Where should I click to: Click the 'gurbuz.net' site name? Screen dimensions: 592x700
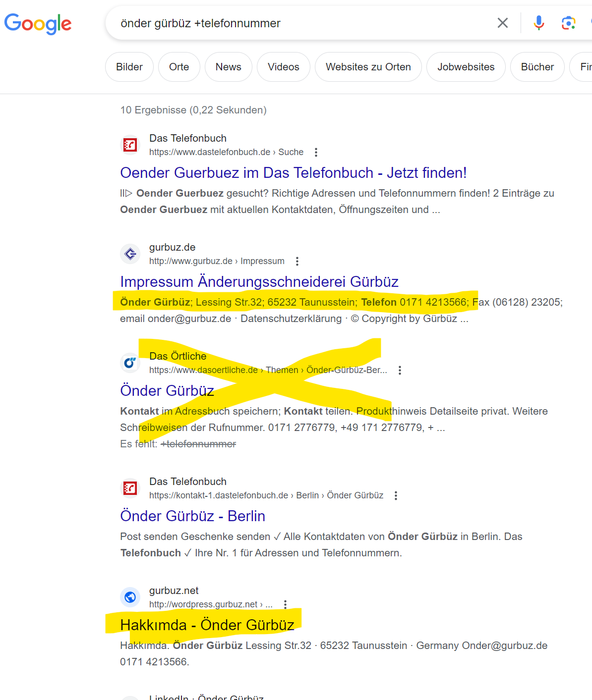coord(174,591)
